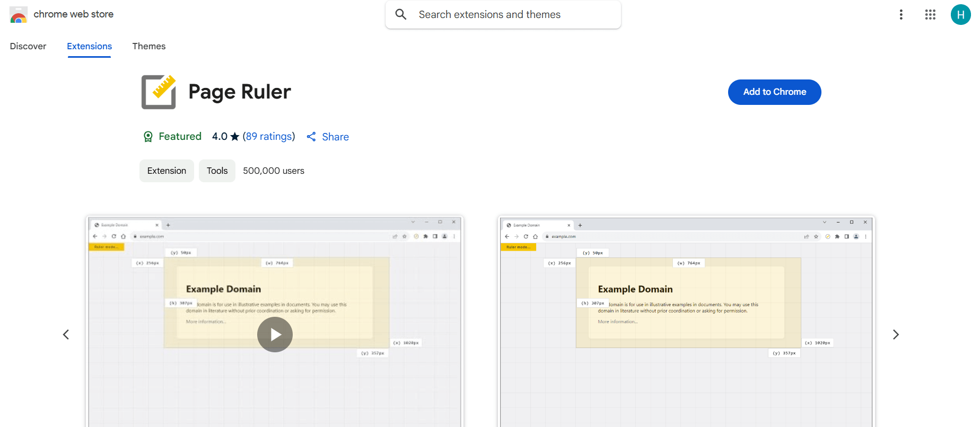Select the Extensions tab

[89, 47]
